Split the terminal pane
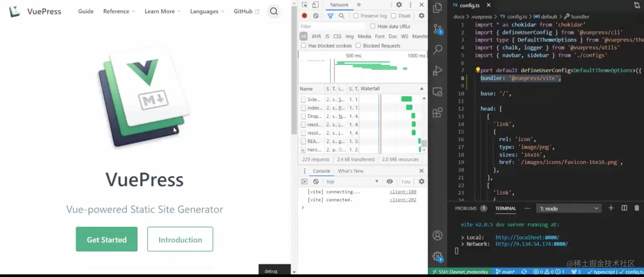 (x=624, y=208)
